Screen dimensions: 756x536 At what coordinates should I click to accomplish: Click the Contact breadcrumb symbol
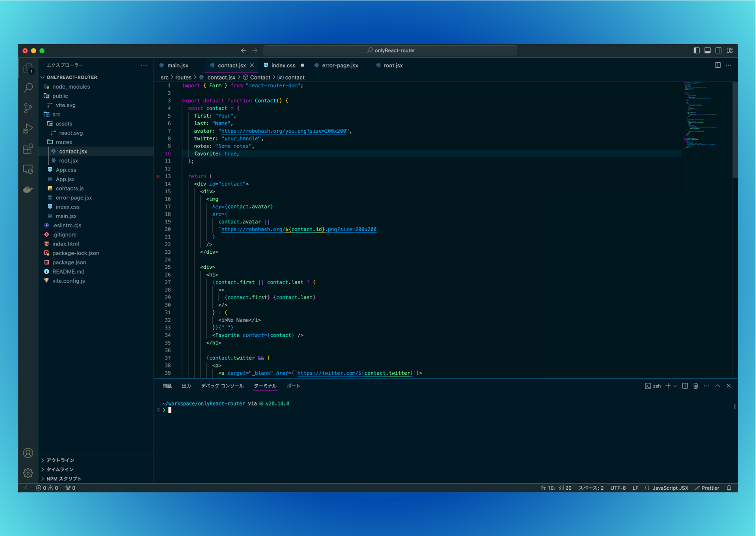pos(256,77)
